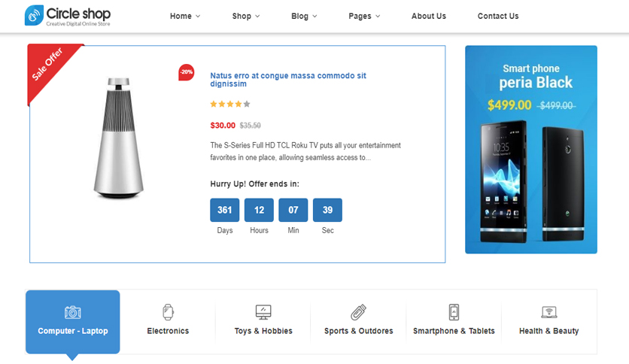Open the Blog menu item
Screen dimensions: 629x364
click(x=299, y=16)
